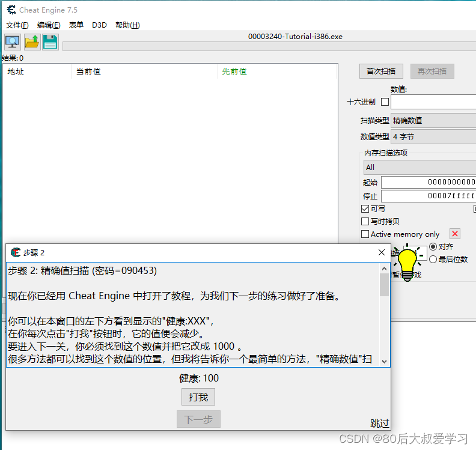Click the 下一步 next step button
Screen dimensions: 476x450
coord(198,419)
